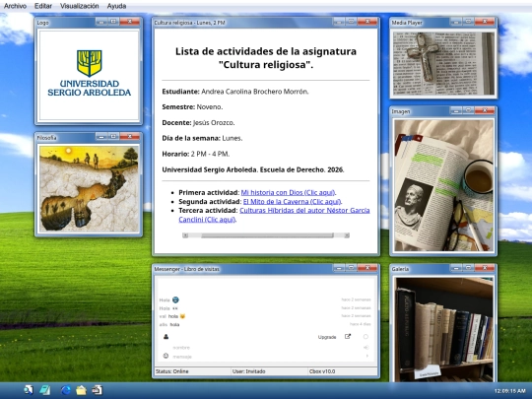
Task: Minimize the Cultura religiosa window
Action: pyautogui.click(x=339, y=22)
